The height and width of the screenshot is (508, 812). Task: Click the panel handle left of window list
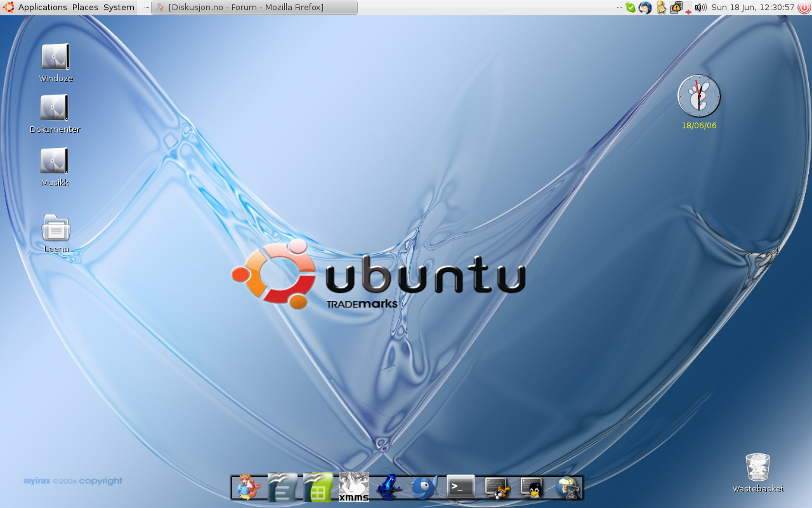pyautogui.click(x=147, y=8)
